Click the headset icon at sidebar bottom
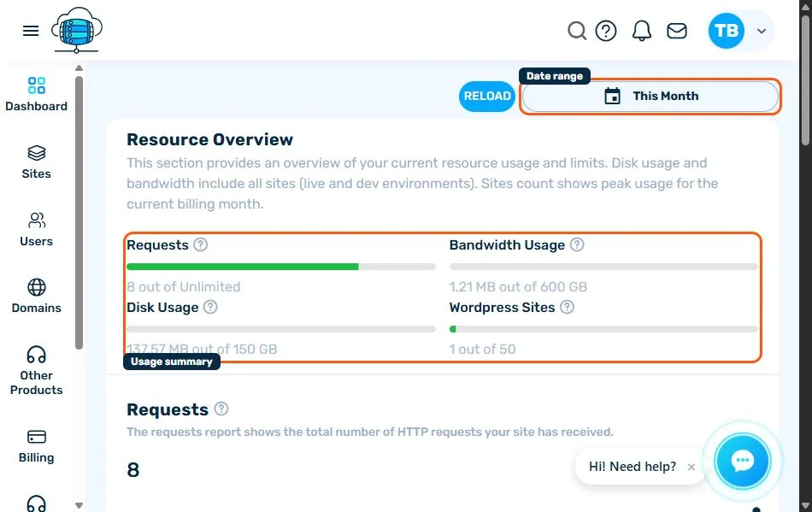Viewport: 812px width, 512px height. (36, 503)
